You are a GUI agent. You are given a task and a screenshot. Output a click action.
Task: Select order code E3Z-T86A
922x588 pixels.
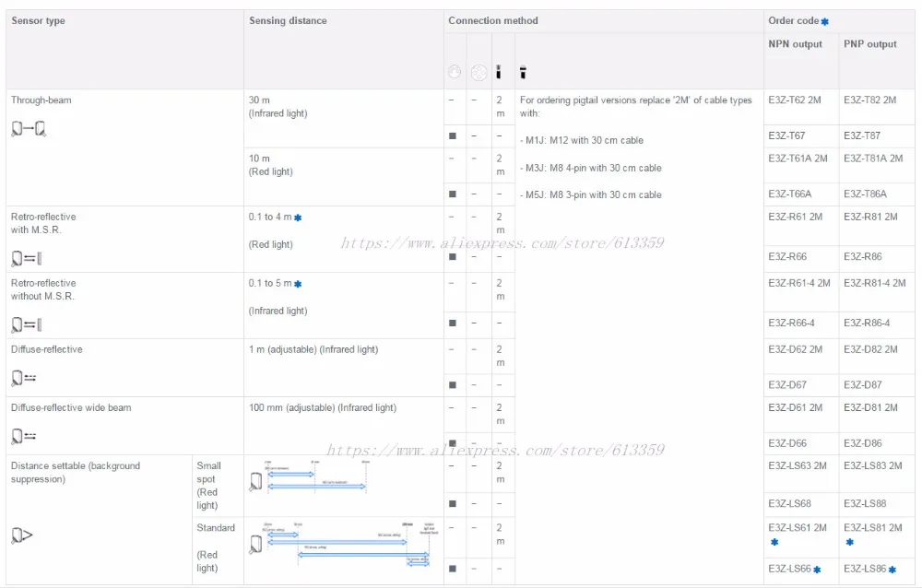coord(865,194)
